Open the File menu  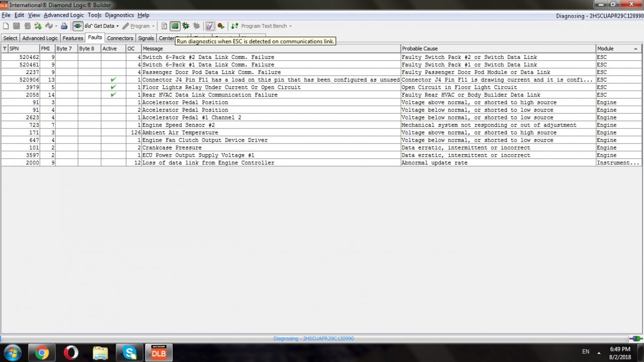[x=6, y=15]
